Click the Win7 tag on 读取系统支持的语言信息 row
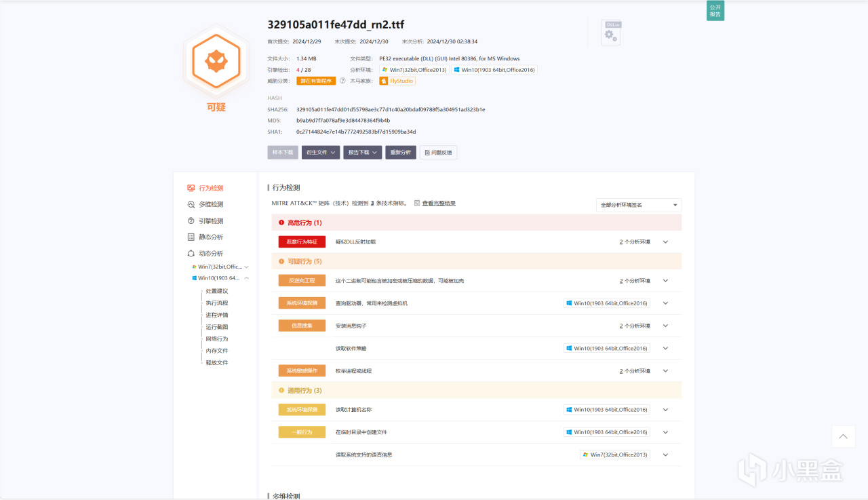Viewport: 868px width, 500px height. point(615,455)
